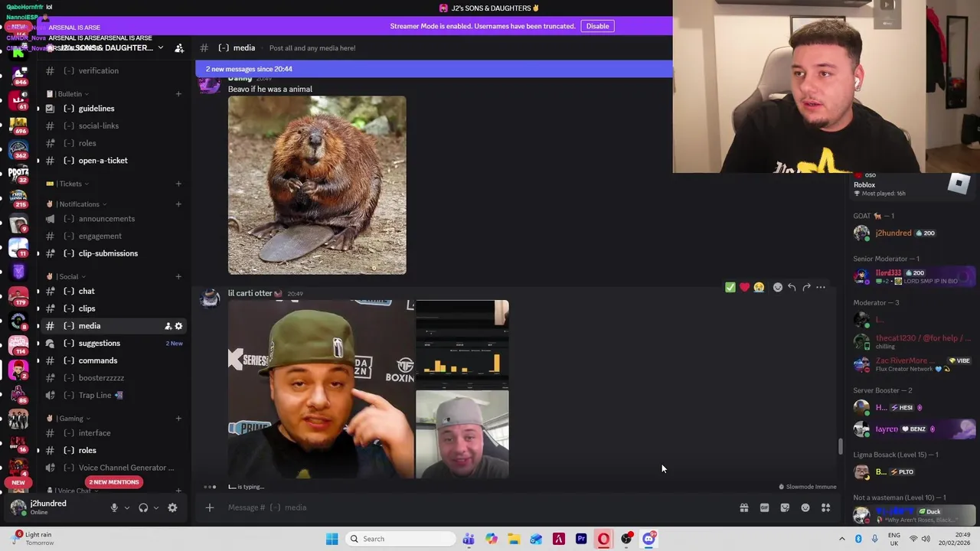The height and width of the screenshot is (551, 980).
Task: Open the commands channel
Action: [x=113, y=360]
